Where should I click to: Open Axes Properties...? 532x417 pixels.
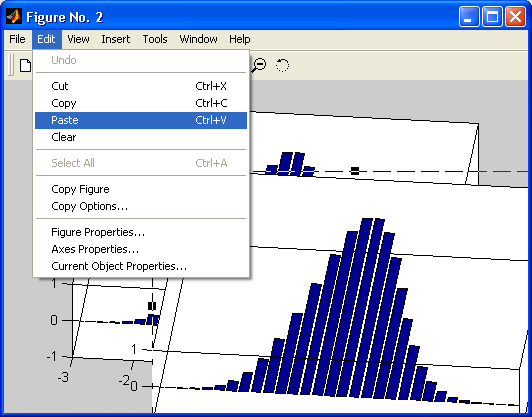pos(141,249)
